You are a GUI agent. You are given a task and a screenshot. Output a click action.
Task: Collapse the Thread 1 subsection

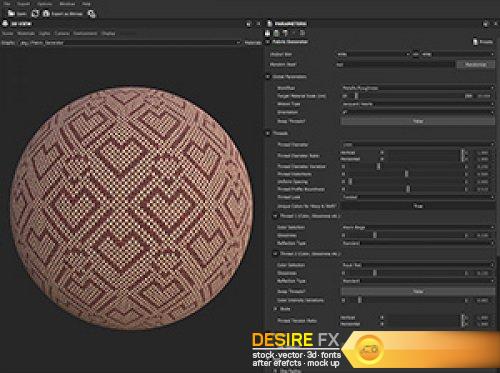[275, 216]
